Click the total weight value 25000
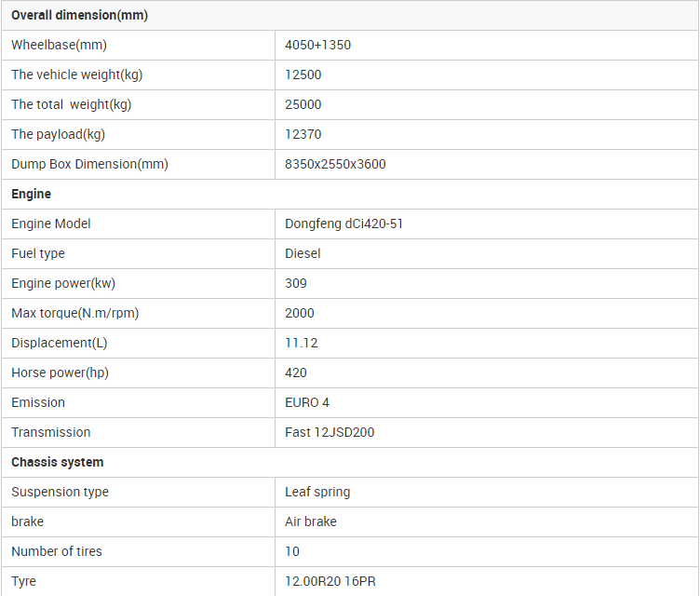This screenshot has width=700, height=596. 303,104
